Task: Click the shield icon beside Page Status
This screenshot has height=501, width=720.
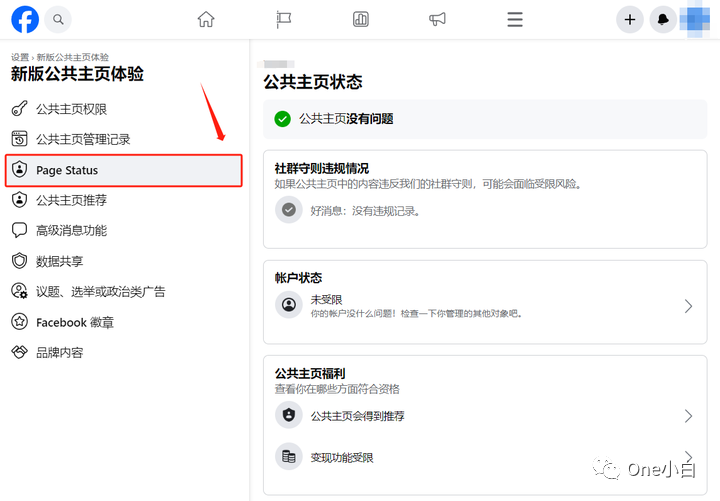Action: tap(19, 169)
